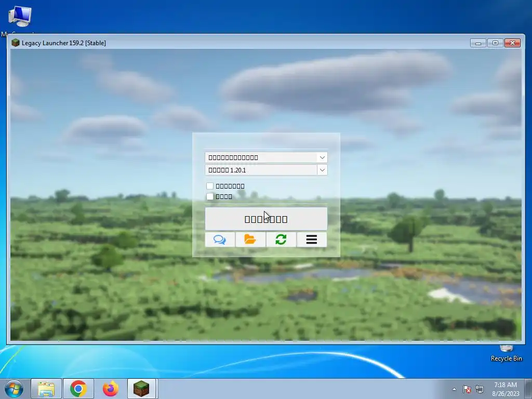Maximize the Legacy Launcher window
Viewport: 532px width, 399px height.
[x=495, y=43]
